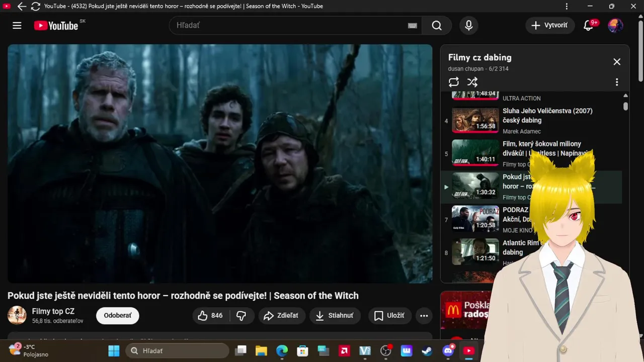The height and width of the screenshot is (362, 644).
Task: Go to the YouTube home logo
Action: pyautogui.click(x=56, y=26)
